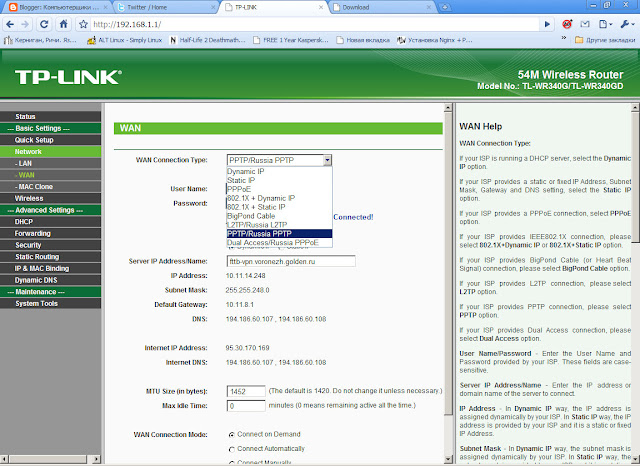
Task: Open the Gmail mail extension icon
Action: 585,24
